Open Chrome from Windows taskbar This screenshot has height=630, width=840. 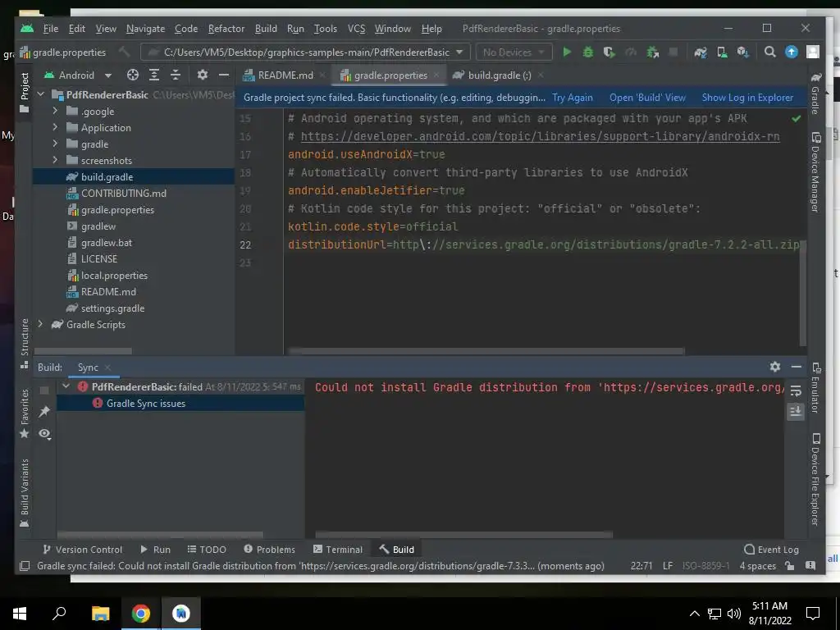[140, 613]
